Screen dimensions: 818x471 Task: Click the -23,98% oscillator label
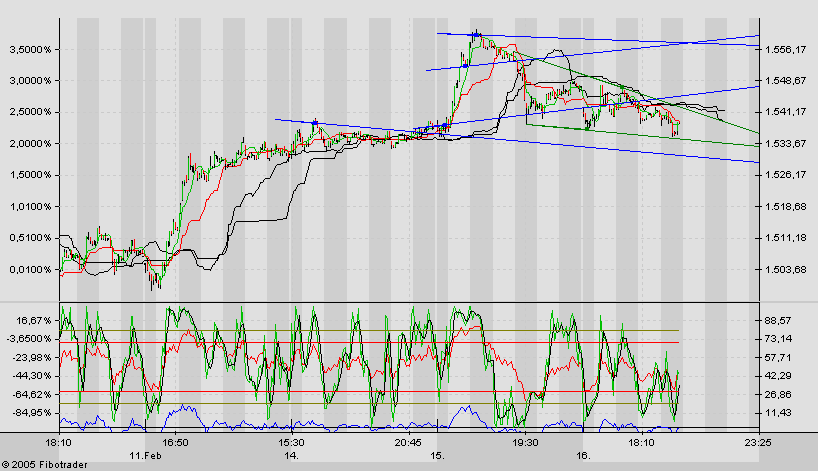(34, 357)
